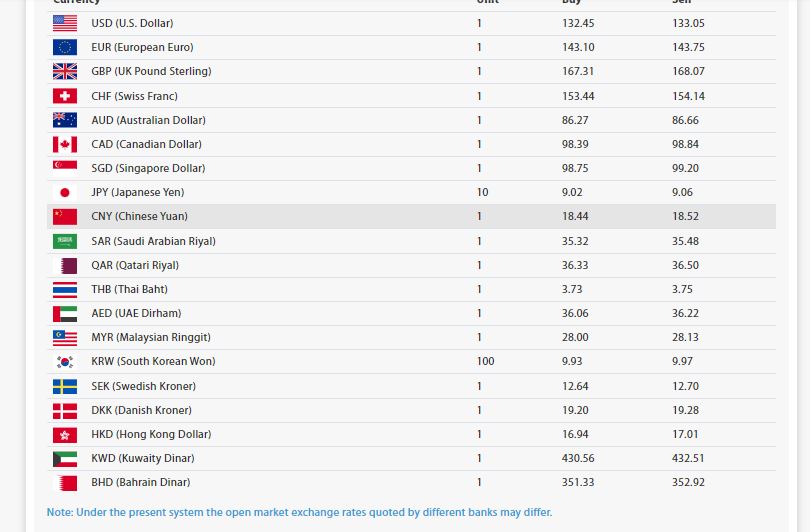Viewport: 810px width, 532px height.
Task: Click the open market exchange rates note
Action: (x=299, y=512)
